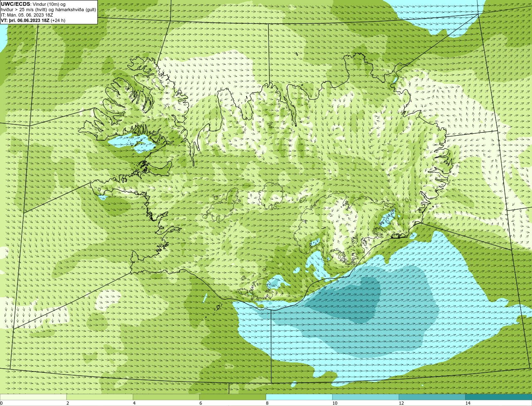Click the "12" tick label on the color scale

(401, 403)
